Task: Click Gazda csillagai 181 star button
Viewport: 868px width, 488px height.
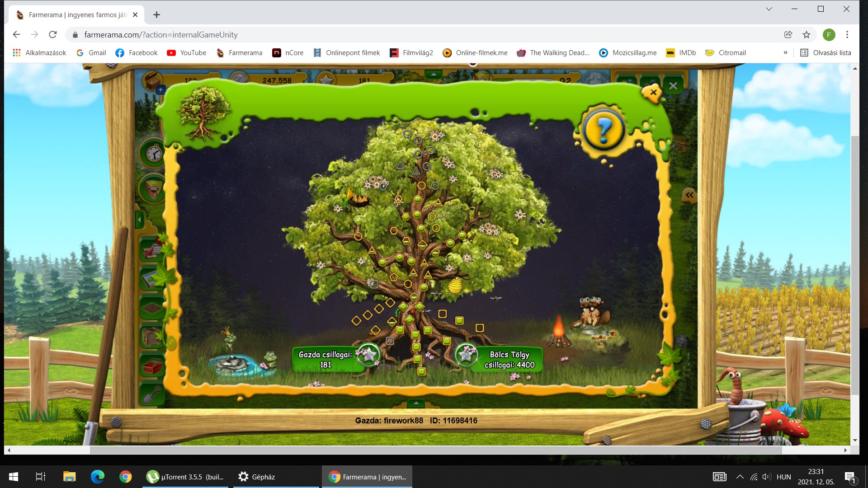Action: [x=368, y=355]
